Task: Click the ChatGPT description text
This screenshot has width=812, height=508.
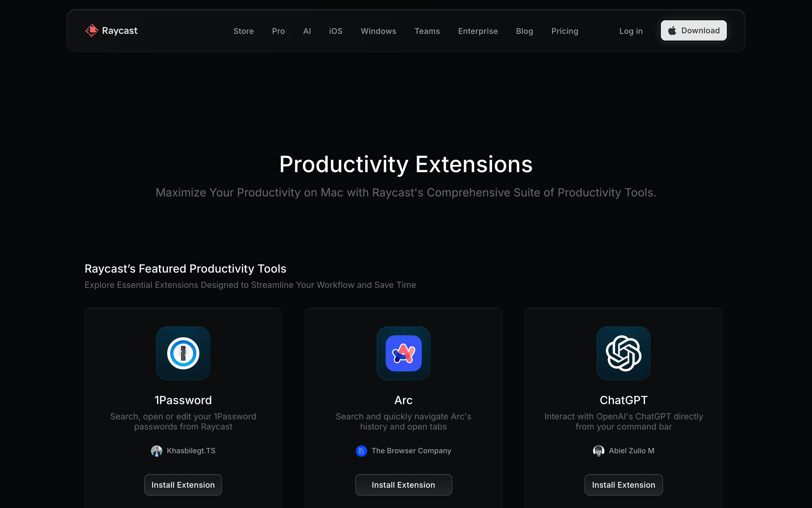Action: point(624,422)
